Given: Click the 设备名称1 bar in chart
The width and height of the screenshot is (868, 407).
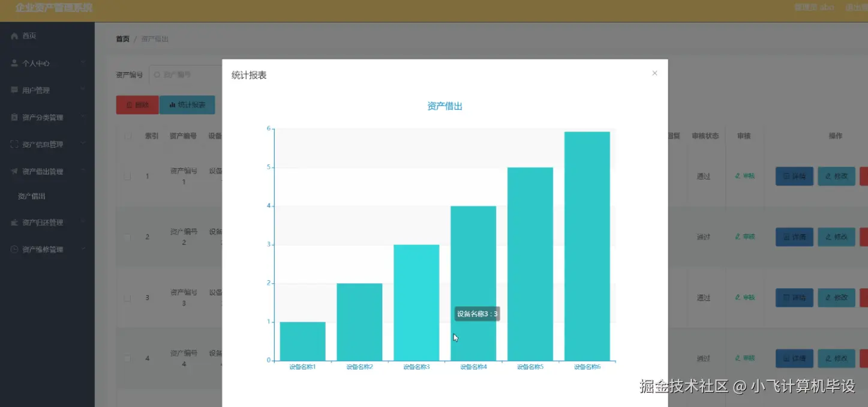Looking at the screenshot, I should [x=302, y=341].
